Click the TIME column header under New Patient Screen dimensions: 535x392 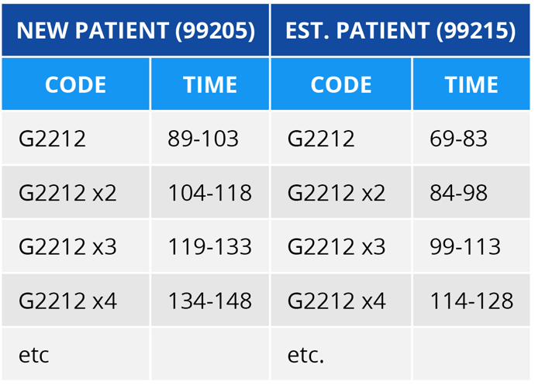[x=209, y=84]
